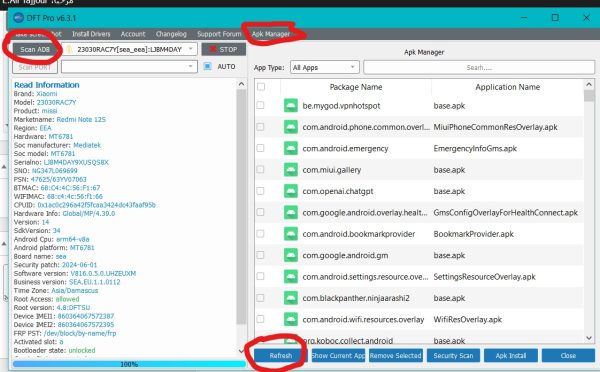The height and width of the screenshot is (372, 600).
Task: Click the Scan ADB button
Action: 35,49
